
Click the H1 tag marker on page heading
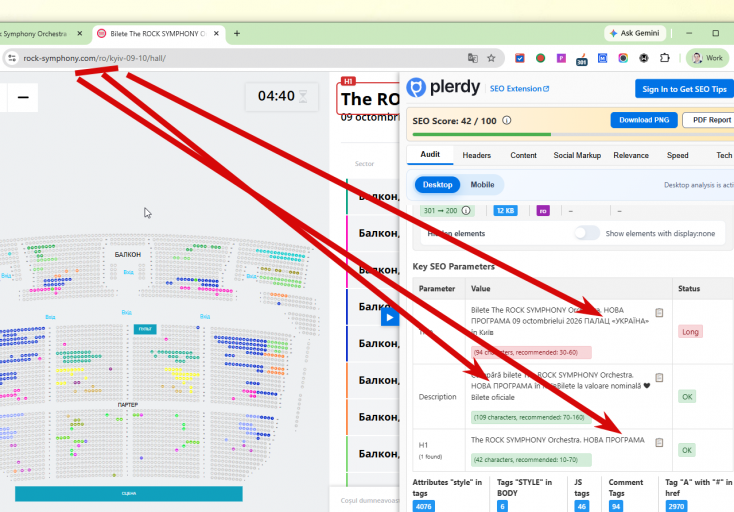point(348,81)
